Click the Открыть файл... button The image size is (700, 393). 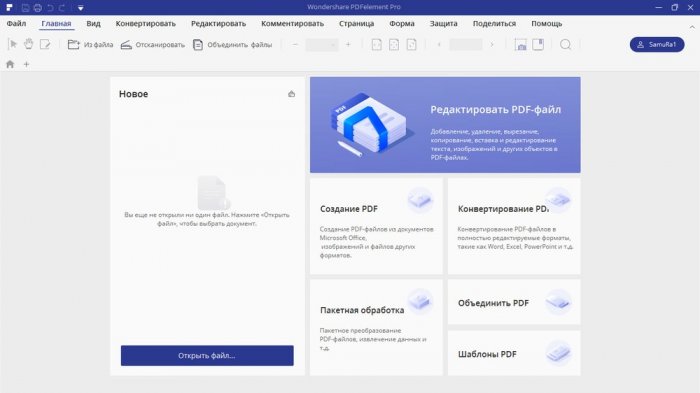(207, 355)
